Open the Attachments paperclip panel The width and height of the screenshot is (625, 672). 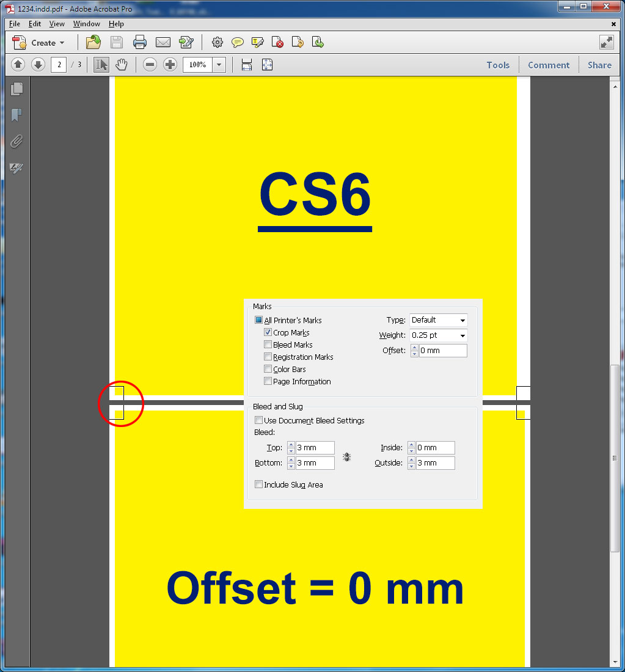click(16, 141)
